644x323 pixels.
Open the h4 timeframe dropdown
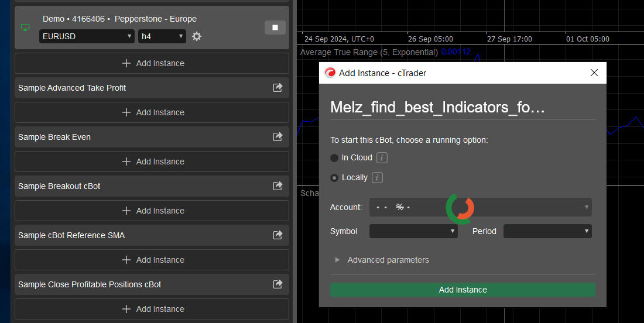tap(162, 36)
